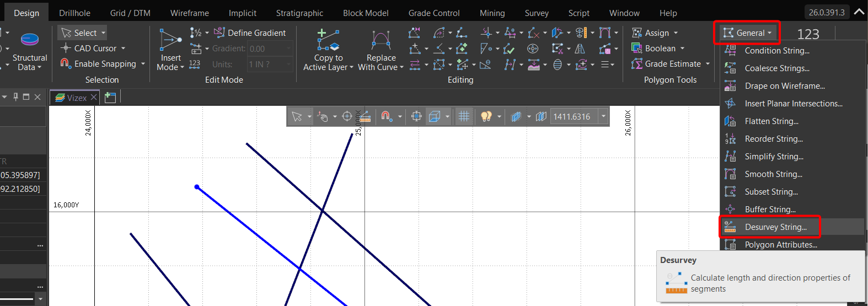Click the Grade Estimate sigma icon
The width and height of the screenshot is (868, 306).
tap(637, 64)
